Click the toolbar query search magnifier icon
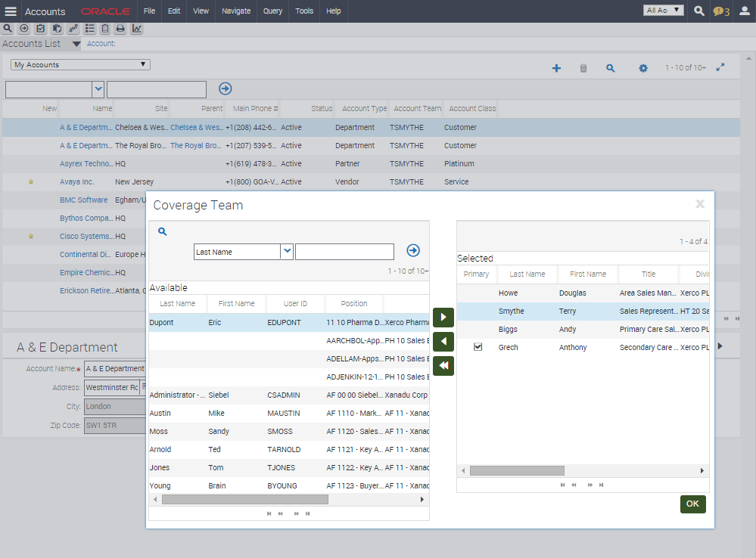 click(8, 29)
